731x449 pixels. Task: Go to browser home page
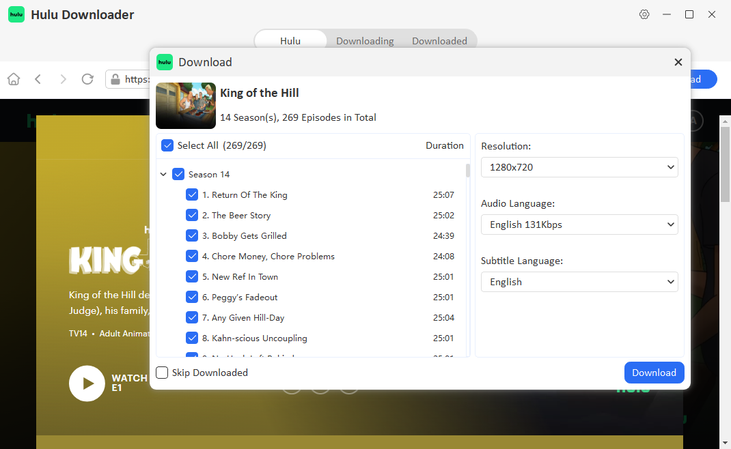[14, 79]
